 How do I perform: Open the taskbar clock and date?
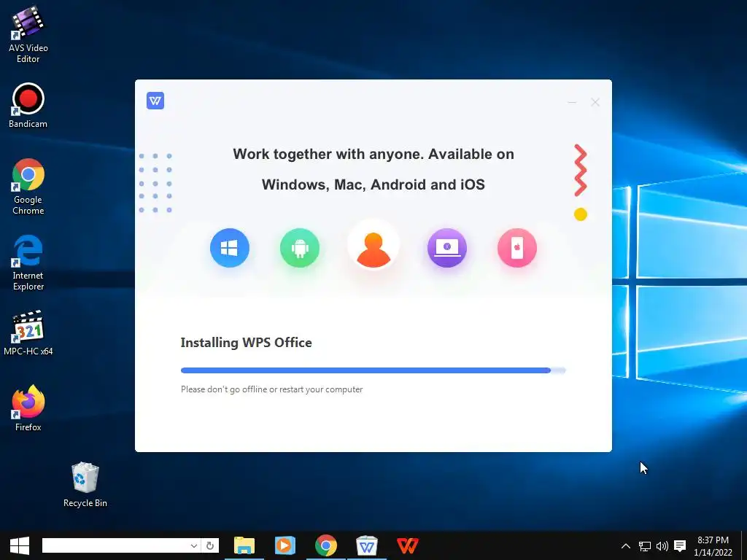pos(713,545)
